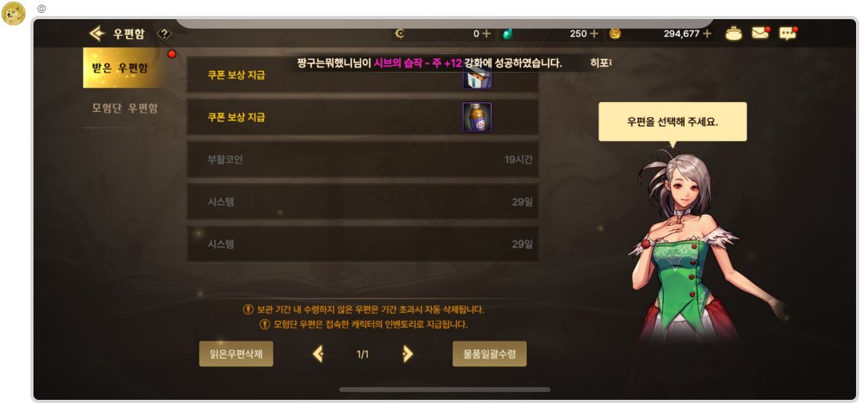Open the last 시스템 mail with 29일
Screen dimensions: 868x403
[362, 243]
